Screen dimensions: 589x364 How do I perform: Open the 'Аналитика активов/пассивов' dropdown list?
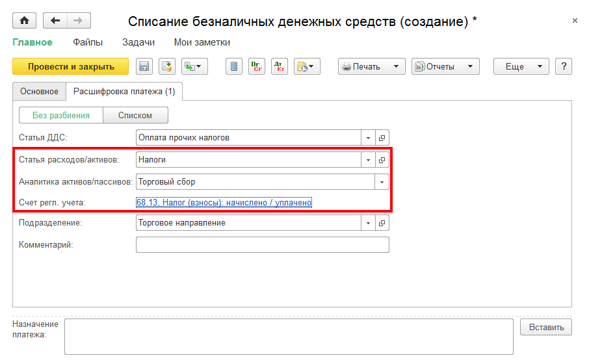(382, 182)
